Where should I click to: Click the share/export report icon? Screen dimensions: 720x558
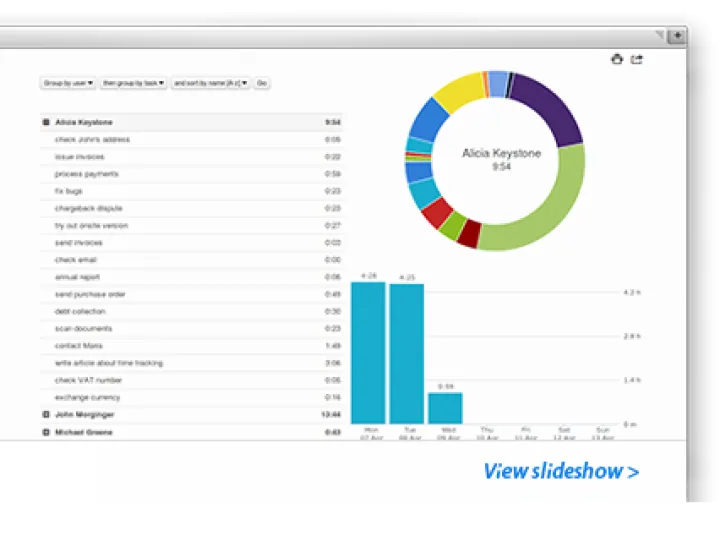tap(636, 59)
